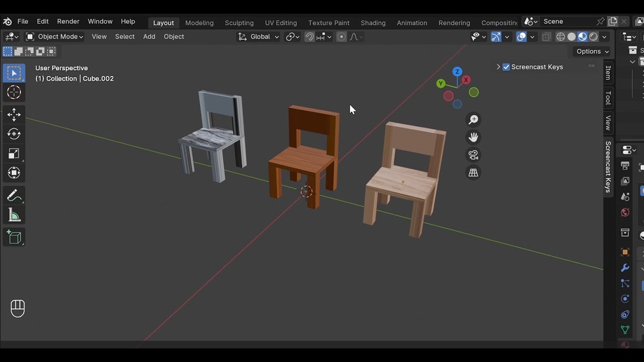Open the Render menu
This screenshot has width=644, height=362.
68,22
